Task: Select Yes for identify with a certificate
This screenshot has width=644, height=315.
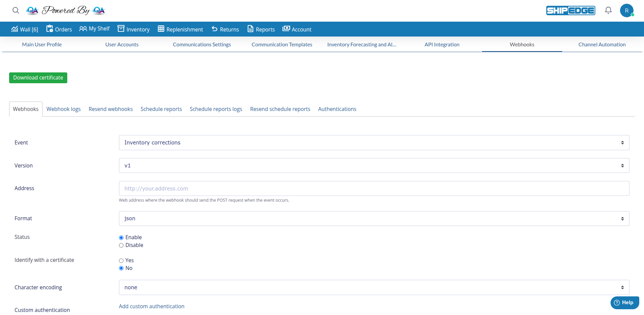Action: click(x=121, y=261)
